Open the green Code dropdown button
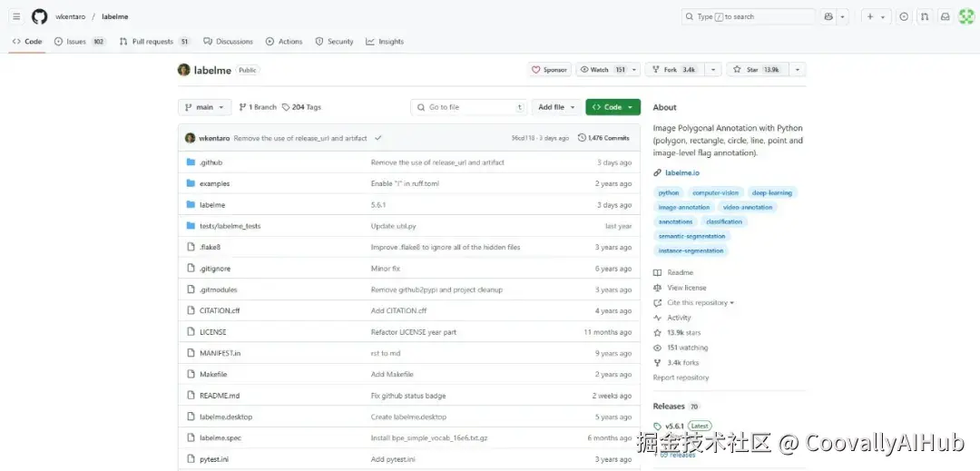980x471 pixels. [612, 107]
